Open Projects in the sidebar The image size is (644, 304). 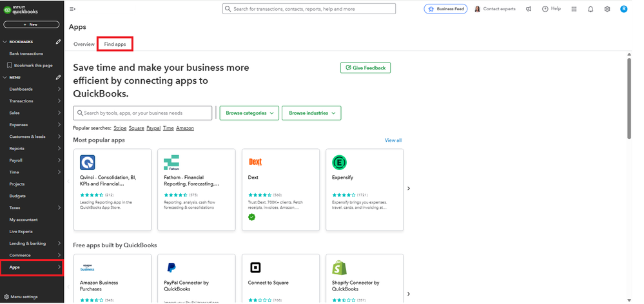click(x=17, y=184)
